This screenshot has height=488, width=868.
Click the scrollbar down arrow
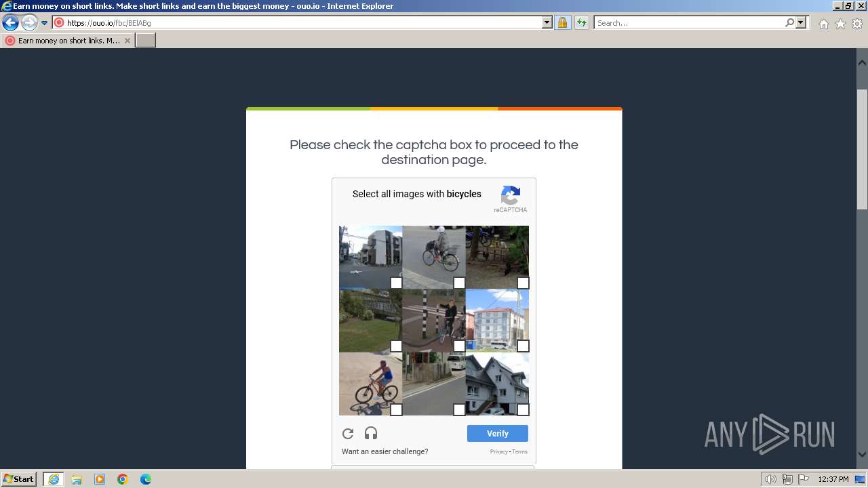(862, 455)
